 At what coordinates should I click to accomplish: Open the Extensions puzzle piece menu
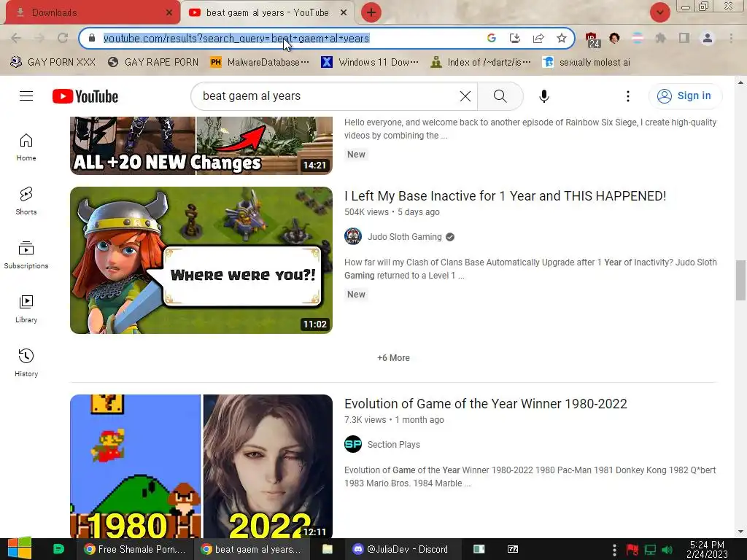click(x=660, y=38)
